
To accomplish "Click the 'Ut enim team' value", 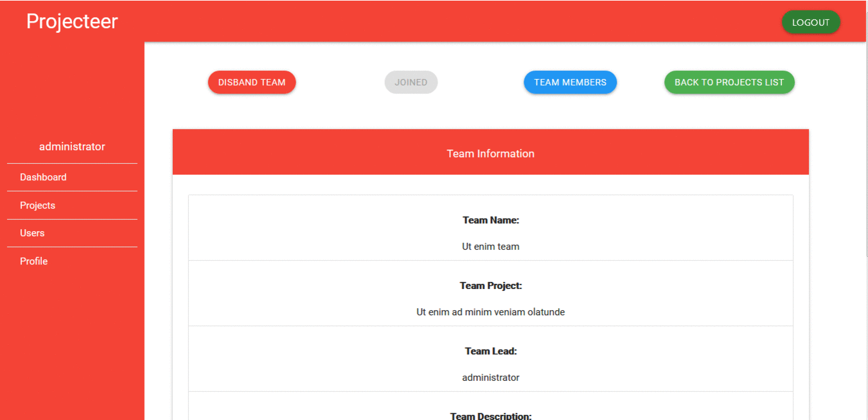I will point(491,247).
